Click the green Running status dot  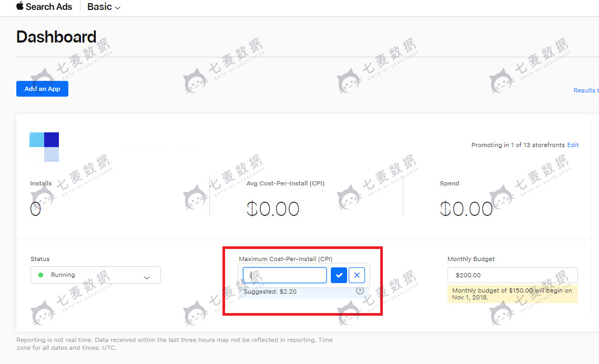point(41,275)
